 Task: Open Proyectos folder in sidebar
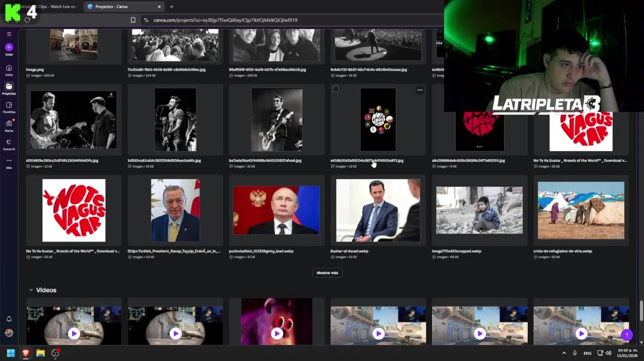coord(9,88)
